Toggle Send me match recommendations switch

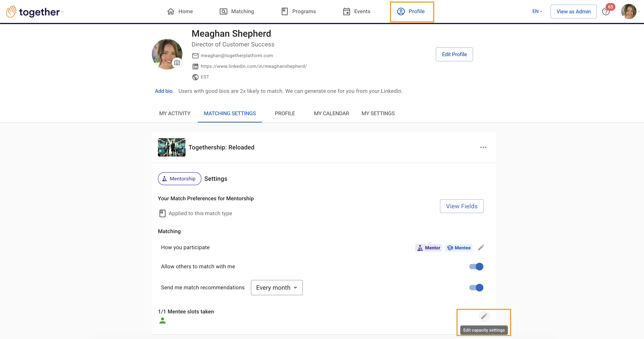[476, 288]
